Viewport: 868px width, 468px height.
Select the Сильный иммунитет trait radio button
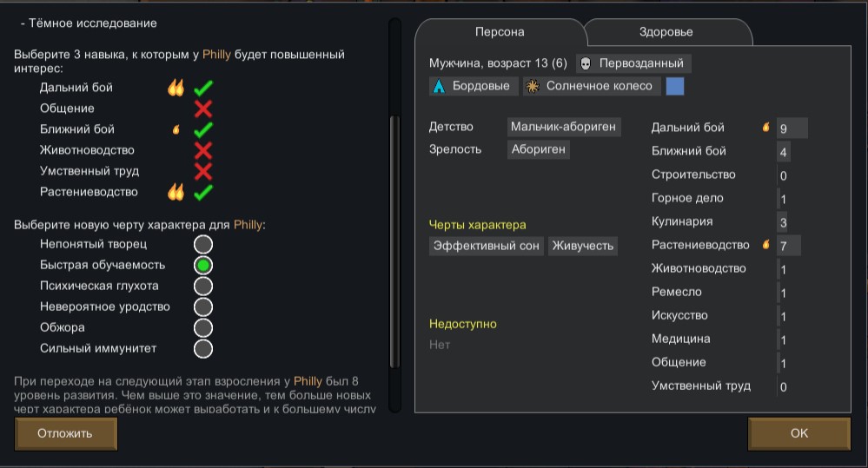[203, 348]
